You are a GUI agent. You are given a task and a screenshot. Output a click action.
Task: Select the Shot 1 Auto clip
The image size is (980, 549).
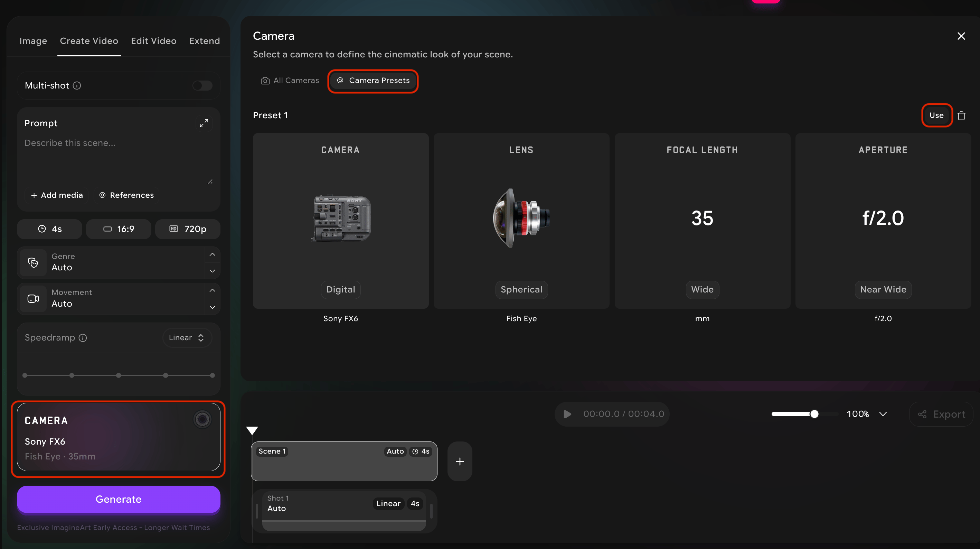tap(344, 511)
